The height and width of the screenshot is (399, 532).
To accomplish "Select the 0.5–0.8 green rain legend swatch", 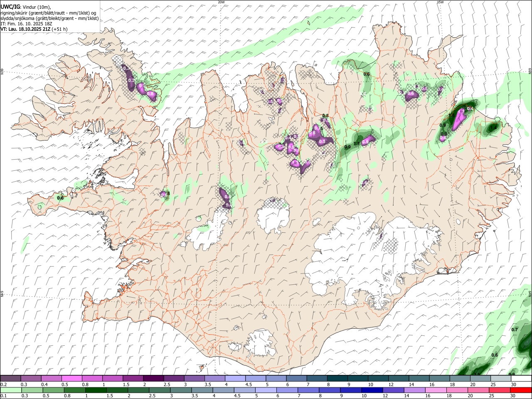I will (x=53, y=390).
